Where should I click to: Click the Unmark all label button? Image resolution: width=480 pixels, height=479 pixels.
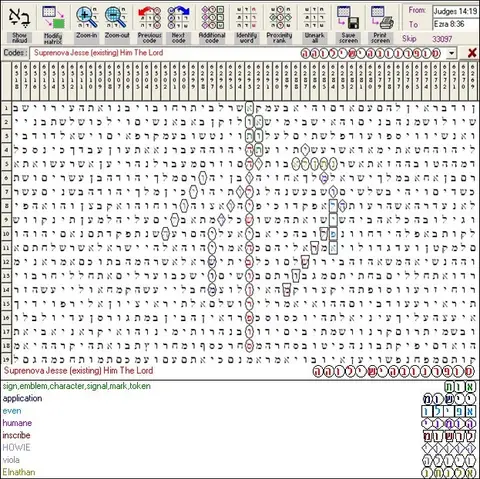[x=314, y=38]
